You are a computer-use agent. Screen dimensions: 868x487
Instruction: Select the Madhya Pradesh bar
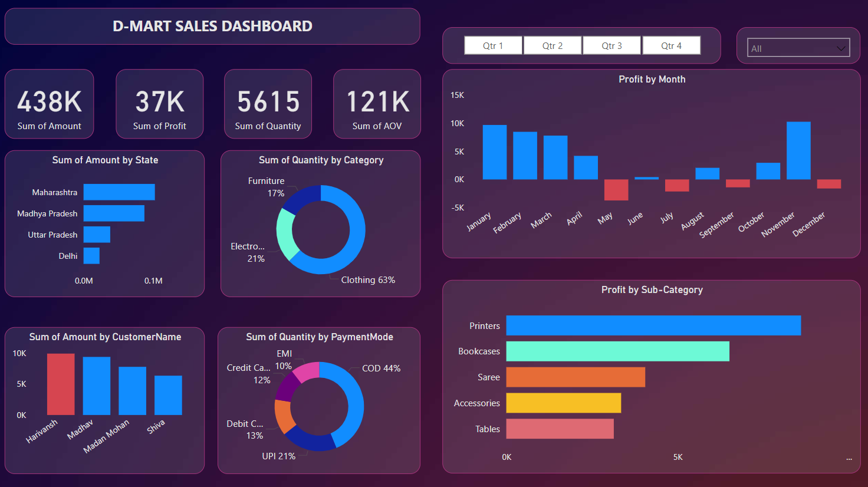pyautogui.click(x=114, y=213)
